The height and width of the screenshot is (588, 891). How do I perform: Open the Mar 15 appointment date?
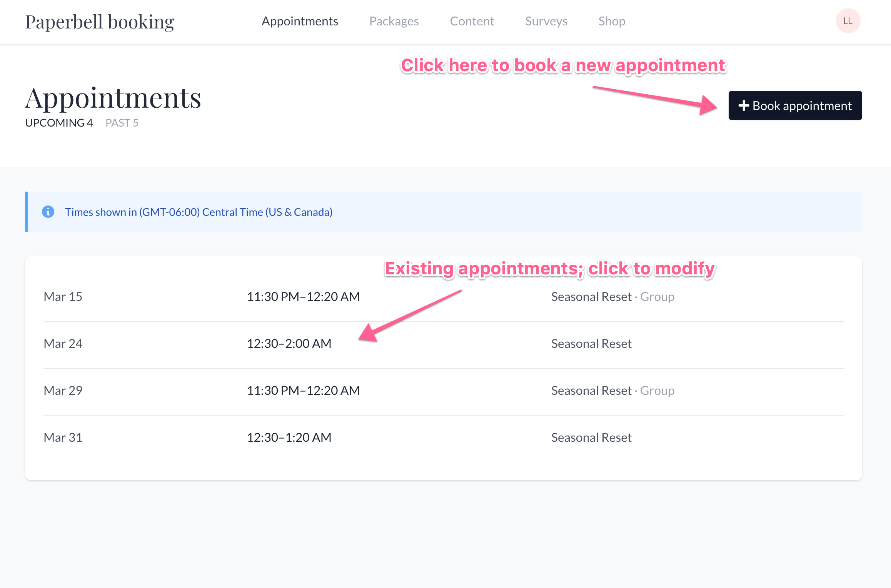tap(63, 297)
